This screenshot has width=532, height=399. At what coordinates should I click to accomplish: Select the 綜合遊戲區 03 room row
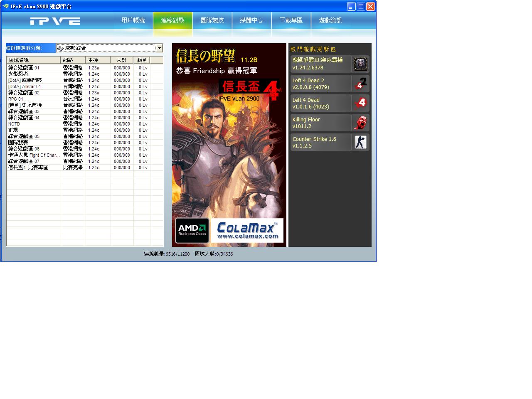click(x=85, y=111)
